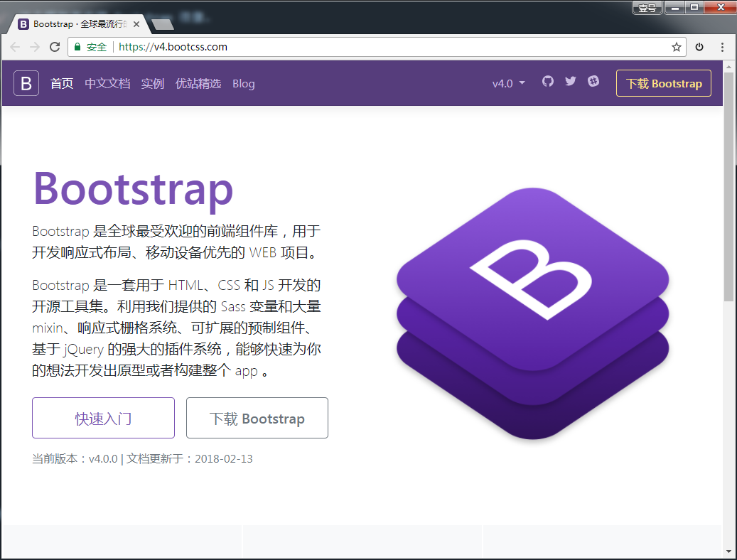
Task: Open Bootstrap's Twitter profile icon
Action: tap(570, 82)
